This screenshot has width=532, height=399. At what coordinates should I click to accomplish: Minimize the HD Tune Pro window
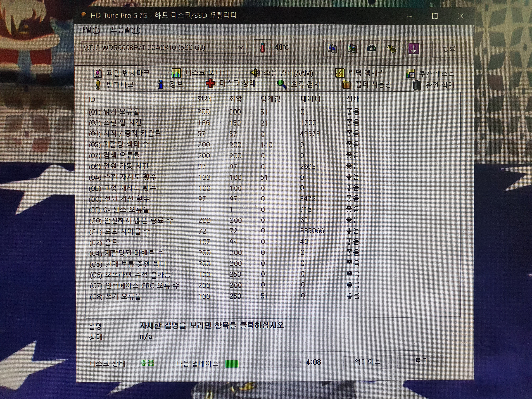tap(410, 16)
